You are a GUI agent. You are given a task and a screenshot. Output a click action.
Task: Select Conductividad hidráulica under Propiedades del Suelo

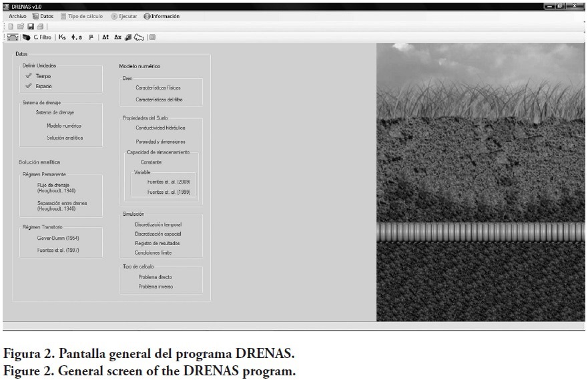[x=160, y=128]
